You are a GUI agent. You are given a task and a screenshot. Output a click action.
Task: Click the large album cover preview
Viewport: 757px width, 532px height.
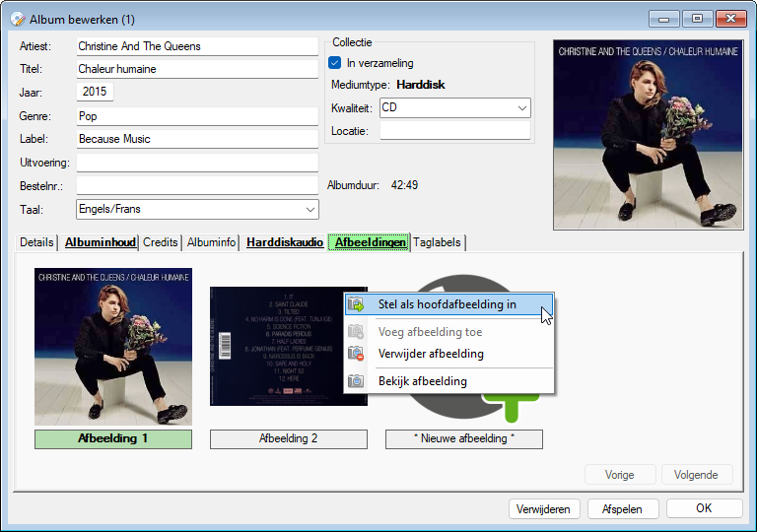pyautogui.click(x=648, y=135)
